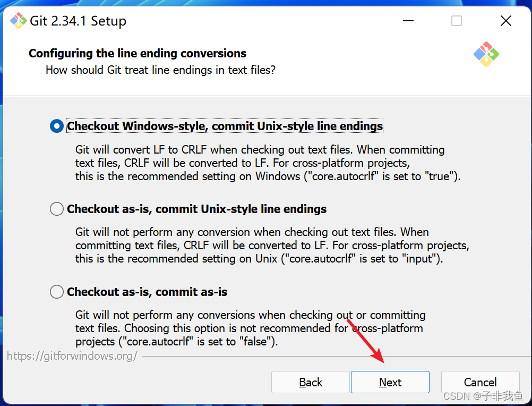Click the 'Git 2.34.1 Setup' title text

tap(78, 21)
